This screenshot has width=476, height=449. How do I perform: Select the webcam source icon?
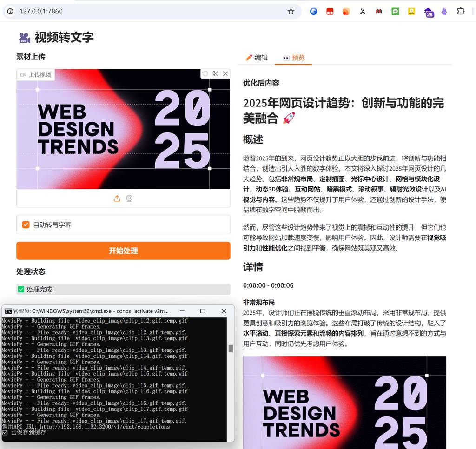point(129,198)
